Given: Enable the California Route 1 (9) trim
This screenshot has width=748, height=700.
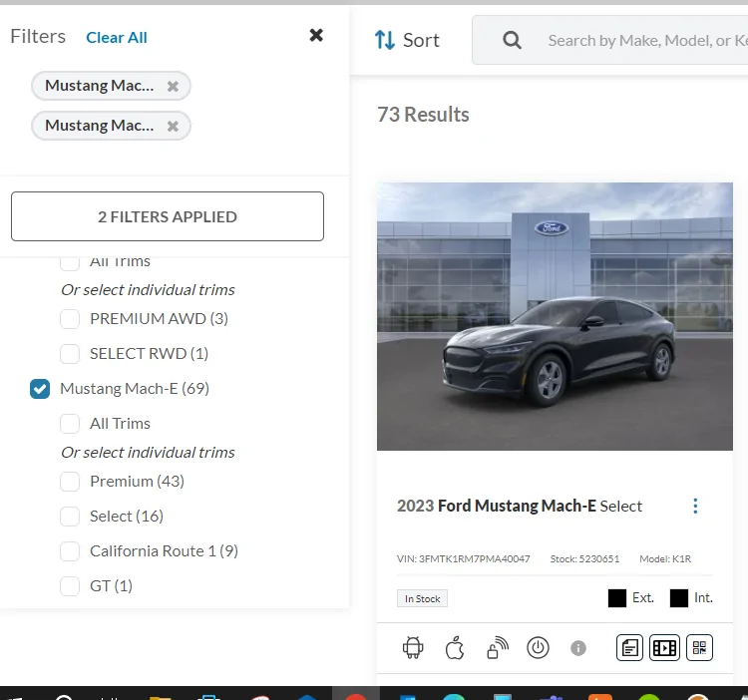Looking at the screenshot, I should tap(70, 550).
